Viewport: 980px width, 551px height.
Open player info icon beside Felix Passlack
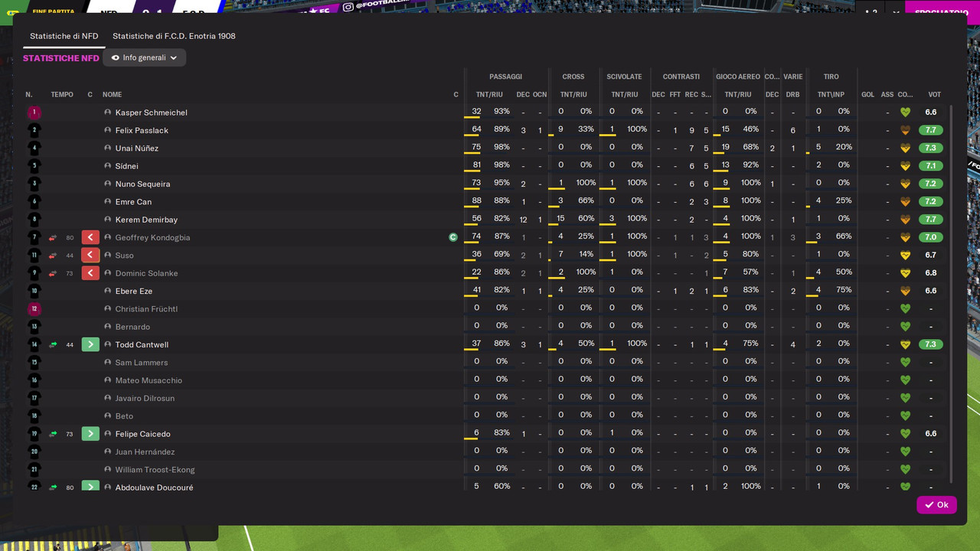(108, 130)
